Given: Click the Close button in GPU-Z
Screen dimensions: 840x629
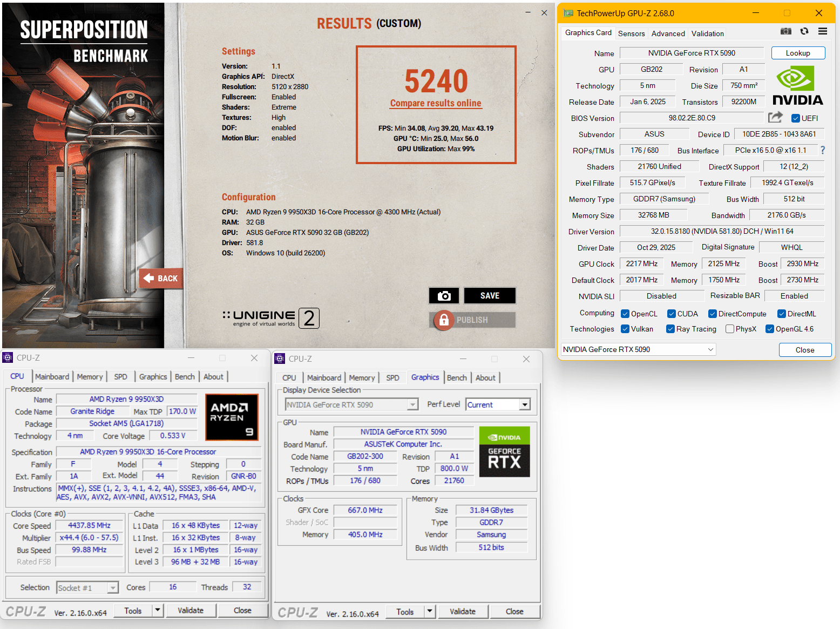Looking at the screenshot, I should (805, 350).
